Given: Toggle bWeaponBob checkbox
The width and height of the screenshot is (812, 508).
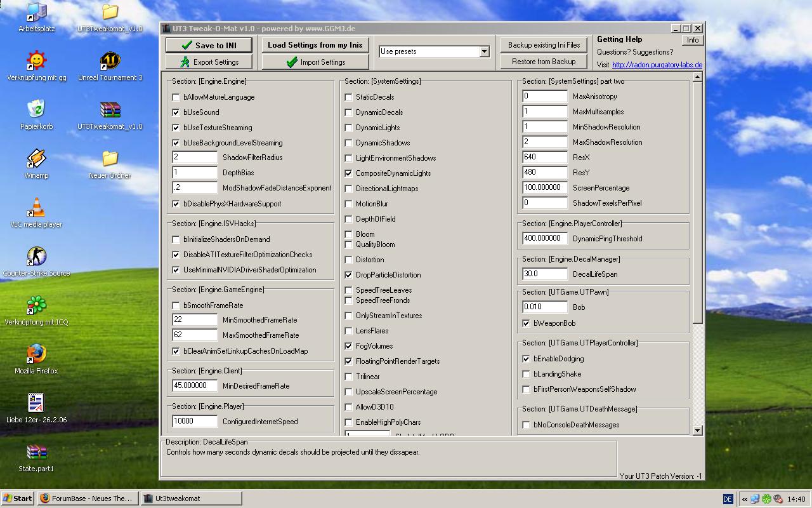Looking at the screenshot, I should [x=527, y=323].
